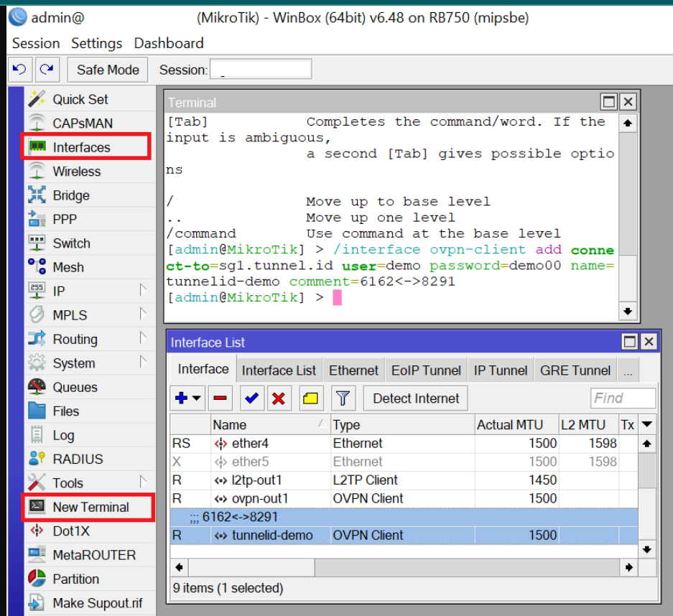Image resolution: width=673 pixels, height=616 pixels.
Task: Open the Session menu
Action: 36,43
